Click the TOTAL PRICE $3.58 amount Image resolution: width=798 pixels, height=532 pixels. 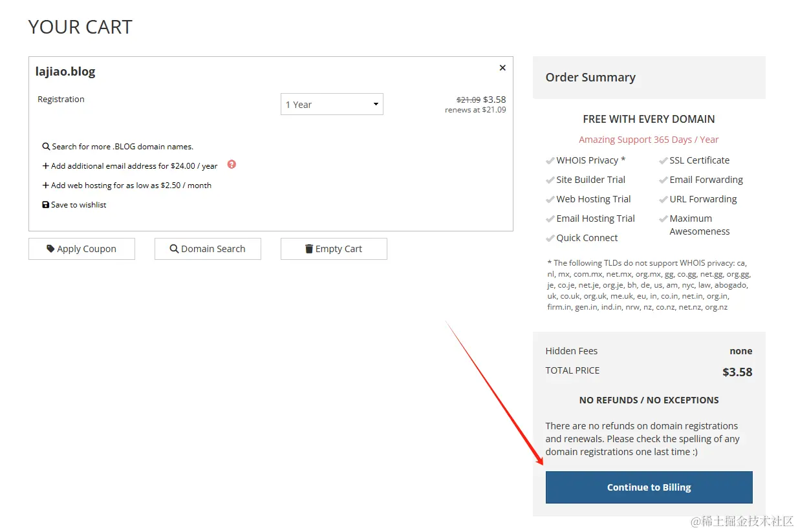(737, 372)
